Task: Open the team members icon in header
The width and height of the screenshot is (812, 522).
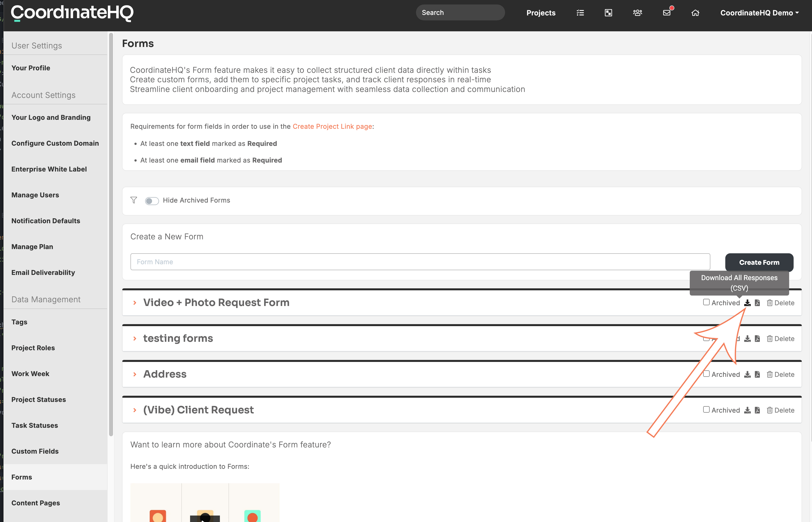Action: 637,13
